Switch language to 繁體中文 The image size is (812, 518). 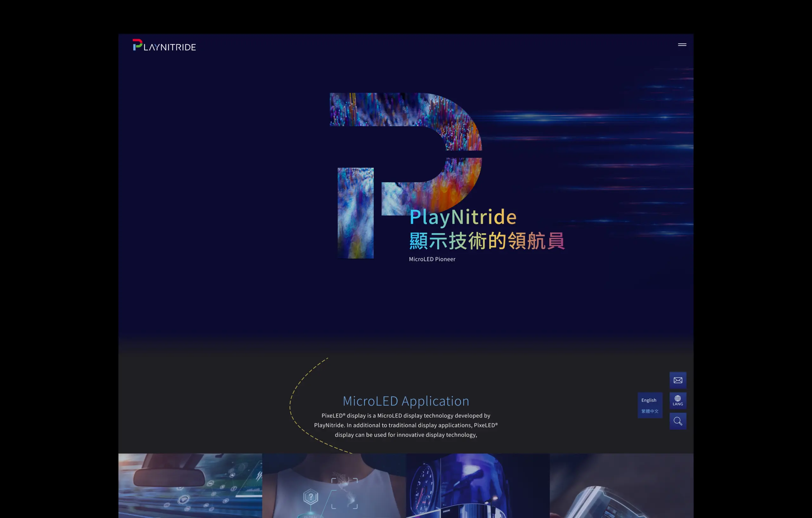point(650,411)
